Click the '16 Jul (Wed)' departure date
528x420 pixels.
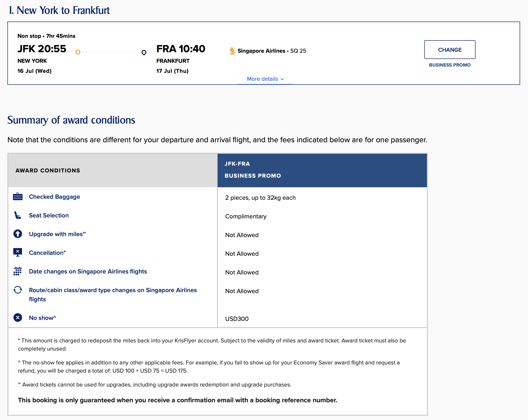[x=34, y=71]
